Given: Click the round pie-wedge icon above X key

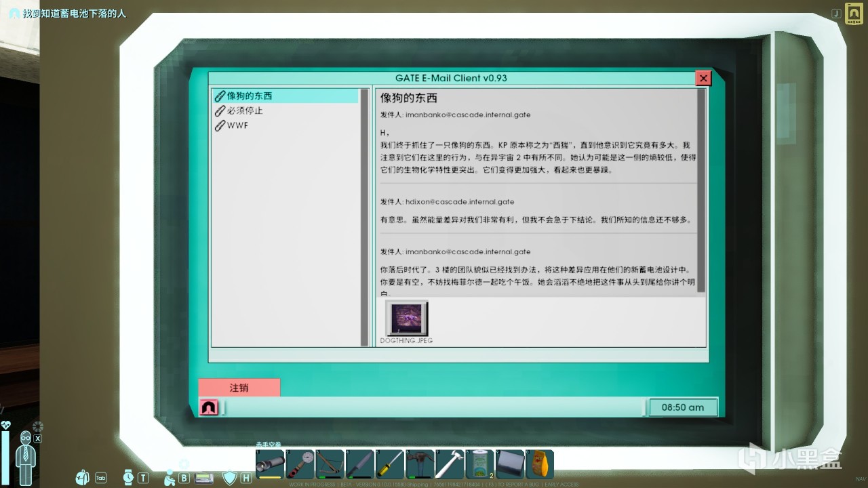Looking at the screenshot, I should [x=38, y=426].
